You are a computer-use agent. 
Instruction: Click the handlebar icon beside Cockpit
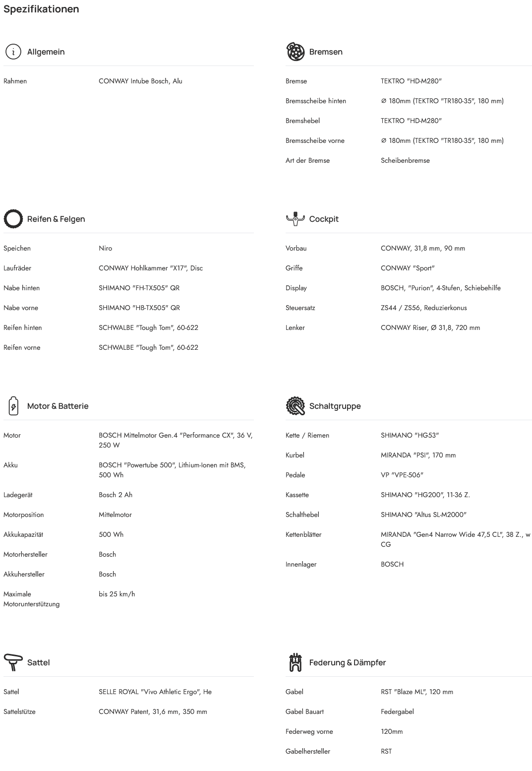click(x=295, y=219)
